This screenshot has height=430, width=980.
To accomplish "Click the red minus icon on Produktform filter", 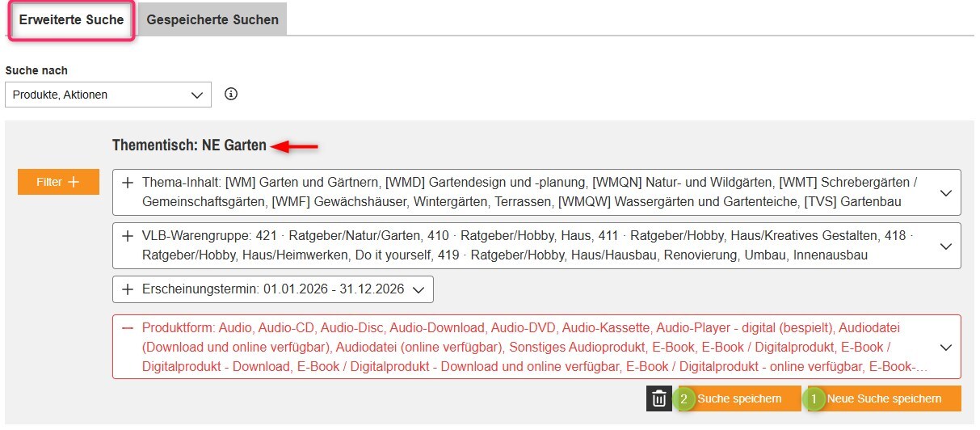I will coord(128,328).
